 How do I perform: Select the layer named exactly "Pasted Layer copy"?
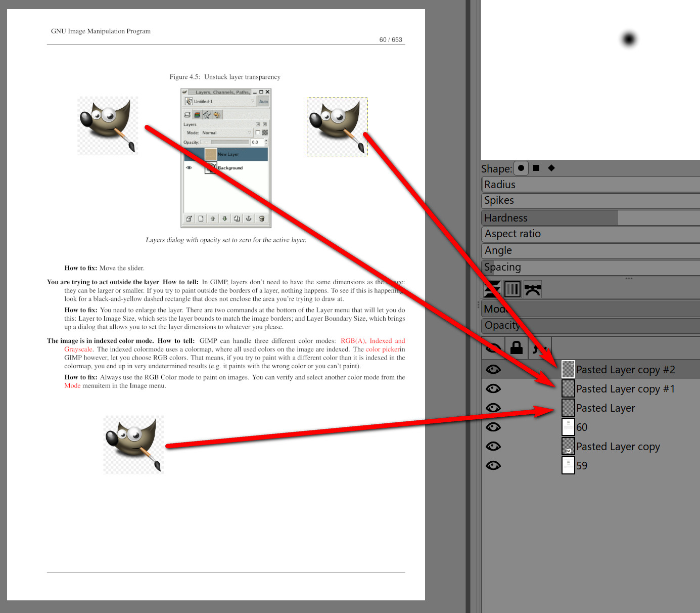click(618, 447)
